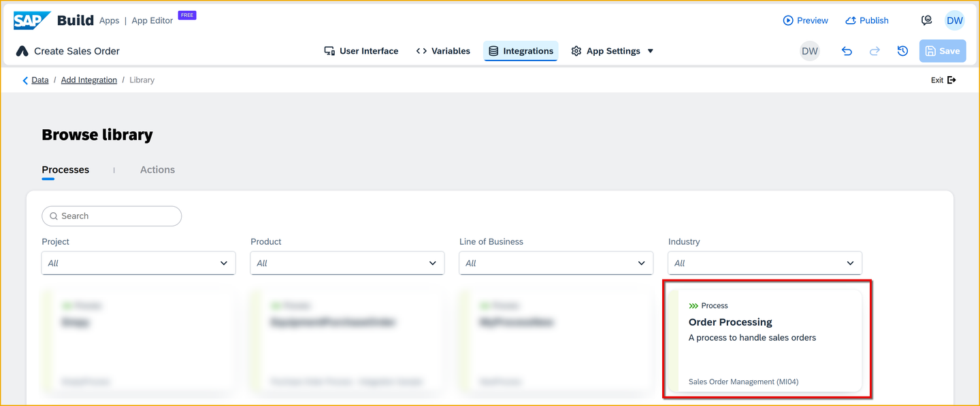The width and height of the screenshot is (980, 406).
Task: Redo the last change
Action: [875, 51]
